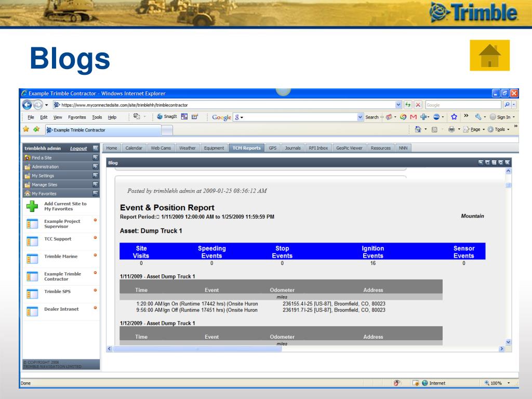This screenshot has height=399, width=532.
Task: Click Search button on Google toolbar
Action: [x=371, y=117]
